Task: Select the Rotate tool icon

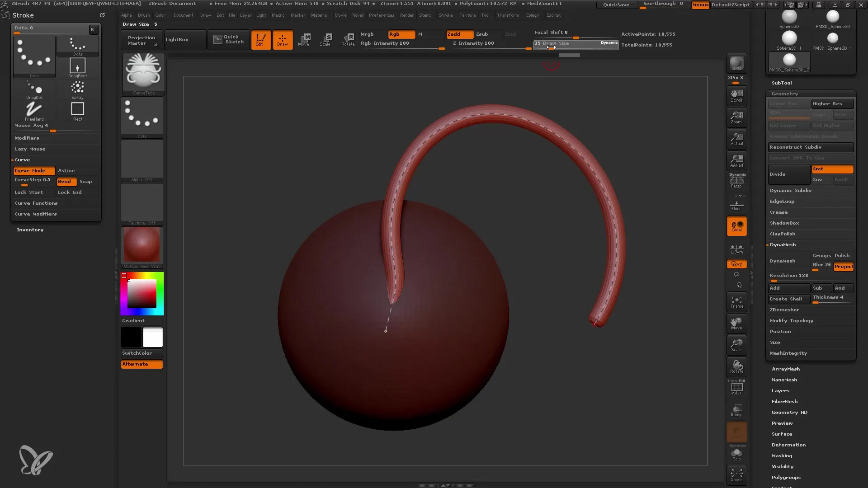Action: (x=349, y=39)
